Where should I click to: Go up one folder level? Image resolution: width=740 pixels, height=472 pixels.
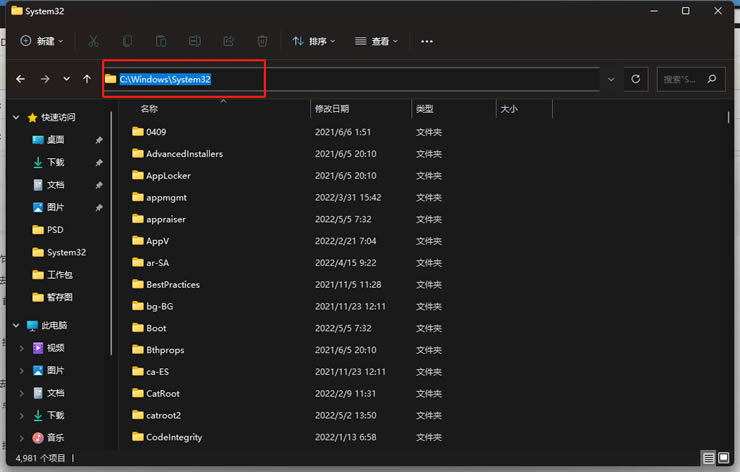(x=87, y=79)
